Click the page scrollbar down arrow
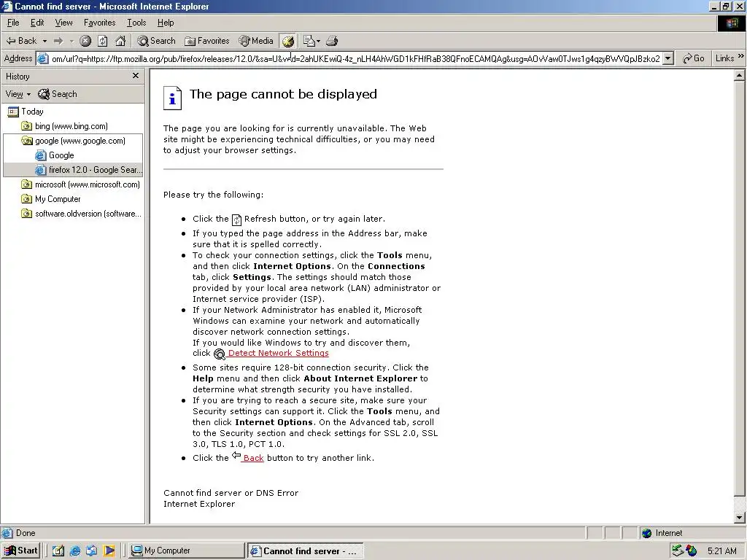The height and width of the screenshot is (560, 747). click(740, 518)
